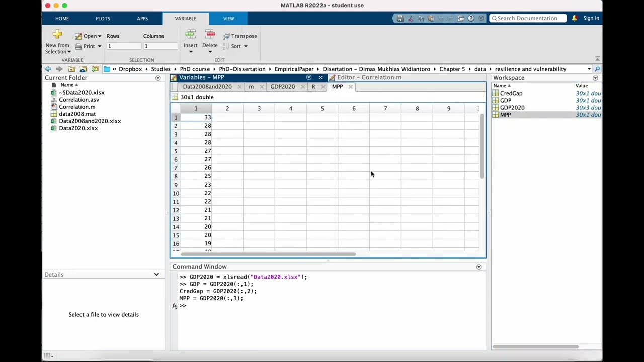644x362 pixels.
Task: Expand the Print dropdown arrow
Action: pos(99,46)
